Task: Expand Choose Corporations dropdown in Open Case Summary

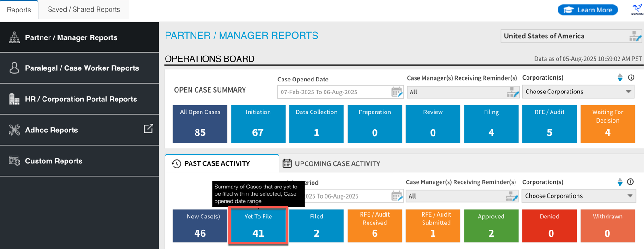Action: point(578,92)
